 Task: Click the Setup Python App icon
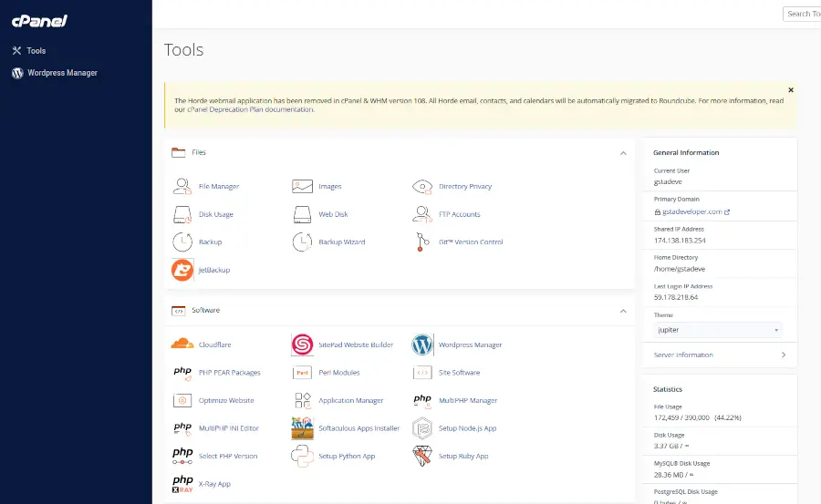302,456
